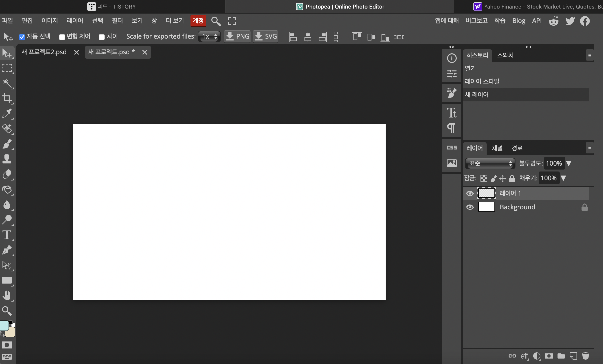603x364 pixels.
Task: Expand the 불투명도 opacity arrow
Action: (569, 163)
